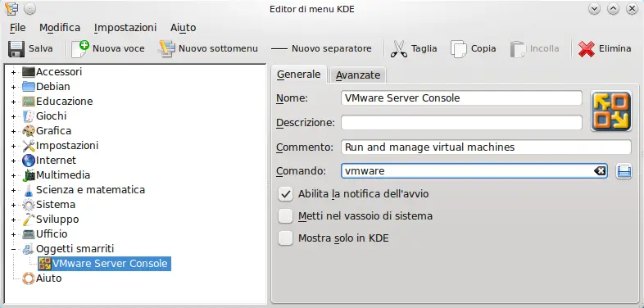
Task: Expand the Multimedia tree node
Action: tap(14, 175)
